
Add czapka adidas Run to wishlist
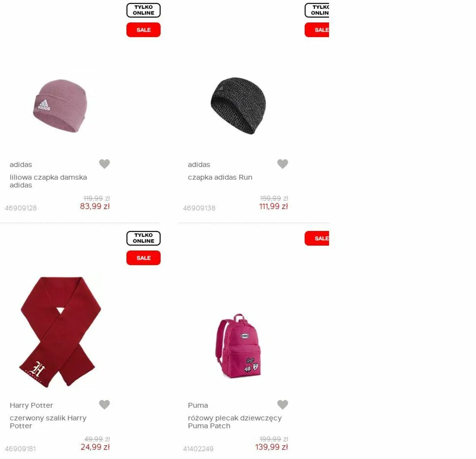click(283, 164)
